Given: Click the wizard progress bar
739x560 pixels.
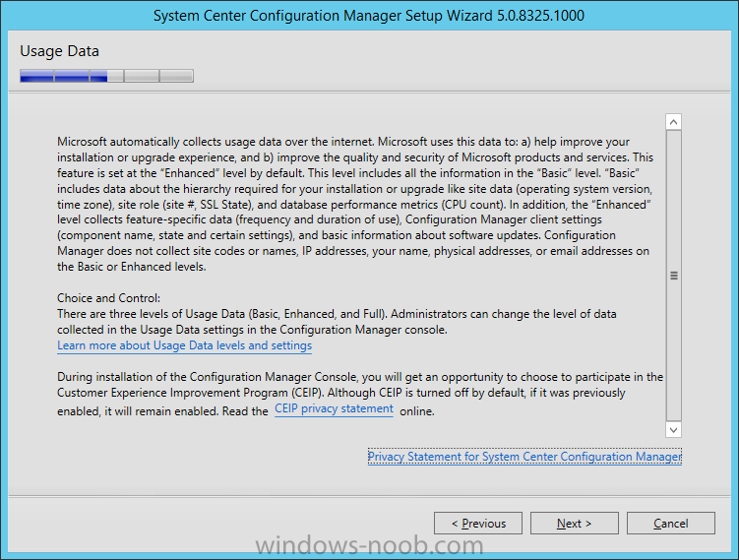Looking at the screenshot, I should (x=106, y=76).
